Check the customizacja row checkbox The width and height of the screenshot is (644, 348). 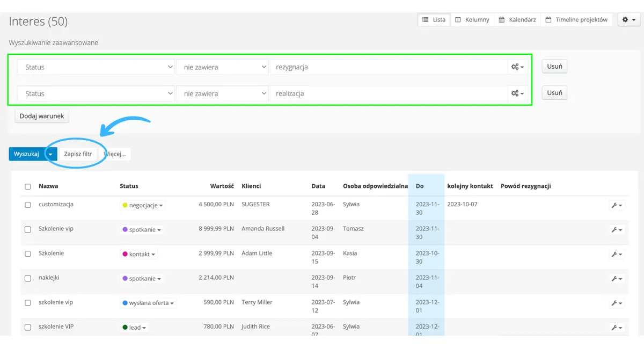tap(28, 205)
